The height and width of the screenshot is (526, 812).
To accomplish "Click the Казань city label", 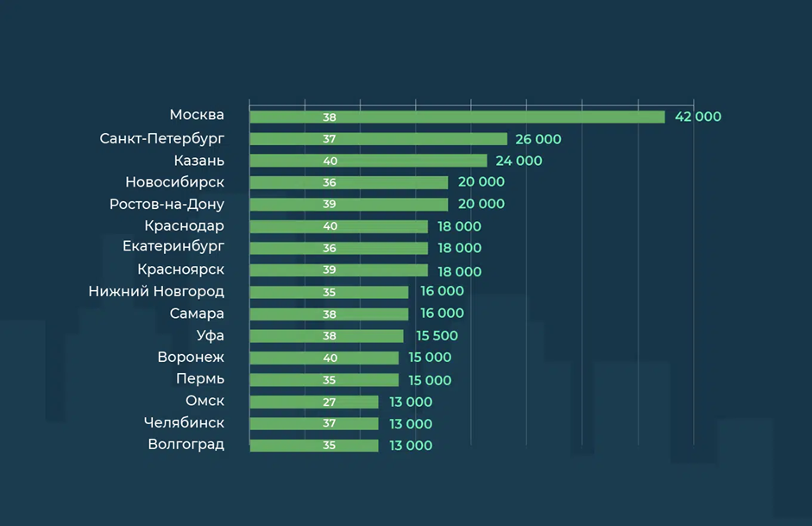I will pos(199,161).
